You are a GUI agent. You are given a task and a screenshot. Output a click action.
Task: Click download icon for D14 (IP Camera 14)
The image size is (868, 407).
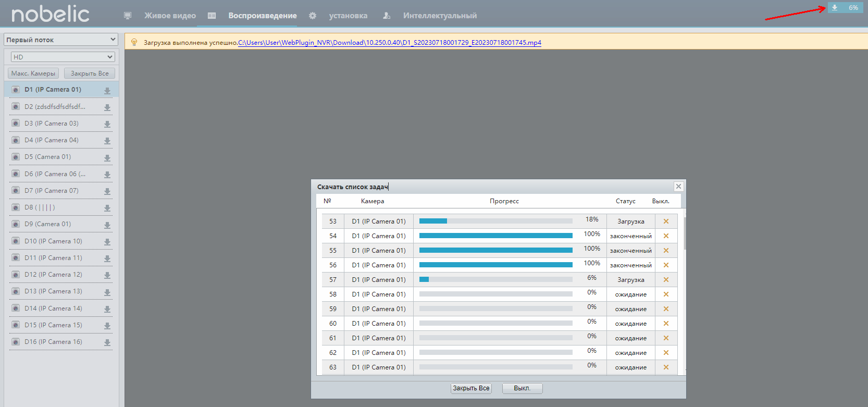coord(107,309)
